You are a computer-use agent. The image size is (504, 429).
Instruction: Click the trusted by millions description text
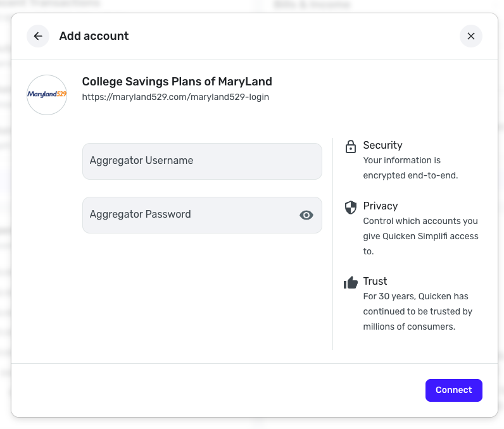click(418, 311)
